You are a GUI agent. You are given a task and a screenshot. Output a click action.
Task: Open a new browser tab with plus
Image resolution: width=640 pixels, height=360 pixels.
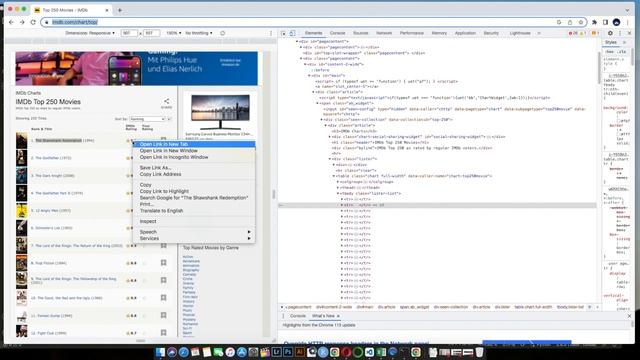coord(120,10)
